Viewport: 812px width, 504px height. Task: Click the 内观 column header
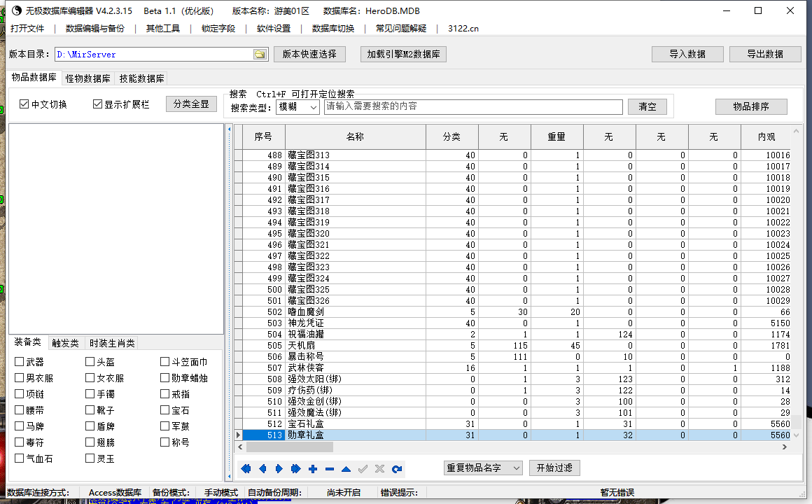[766, 136]
